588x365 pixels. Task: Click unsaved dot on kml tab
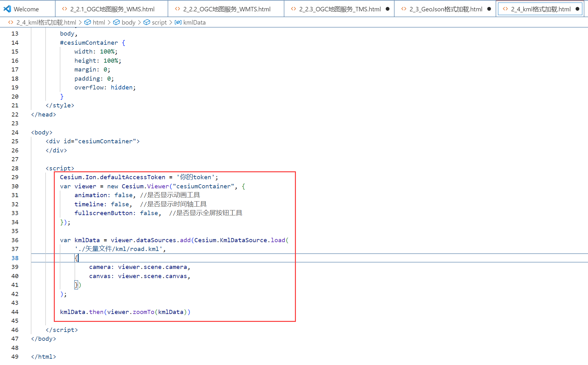pyautogui.click(x=577, y=9)
